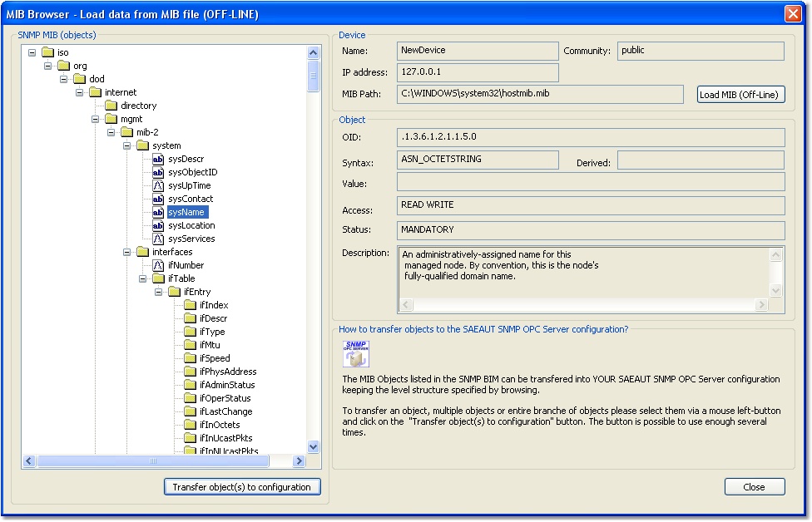The image size is (812, 522).
Task: Select the ifOperStatus label in the tree
Action: 225,398
